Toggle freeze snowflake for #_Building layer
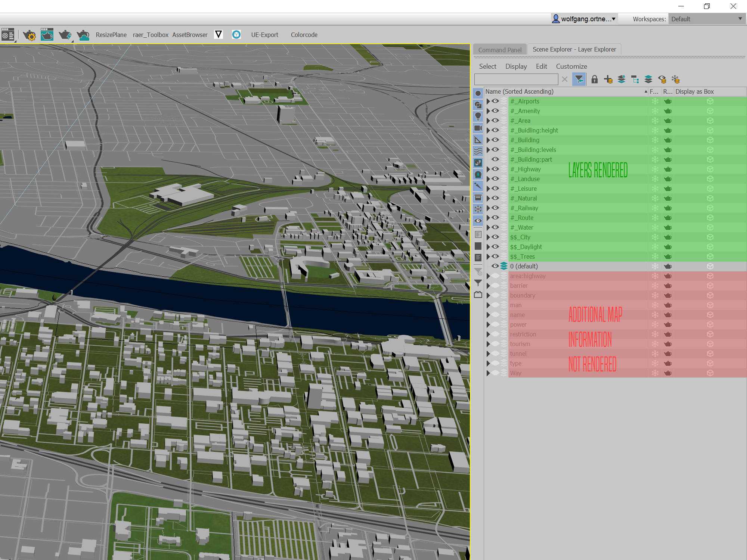The height and width of the screenshot is (560, 747). coord(655,140)
